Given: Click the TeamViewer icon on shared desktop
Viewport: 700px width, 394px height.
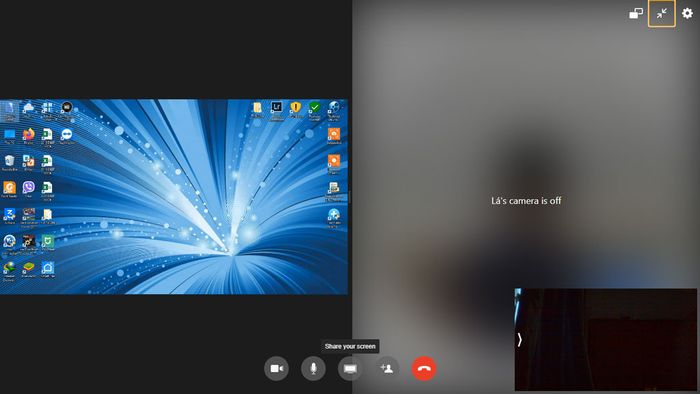Looking at the screenshot, I should click(x=66, y=134).
